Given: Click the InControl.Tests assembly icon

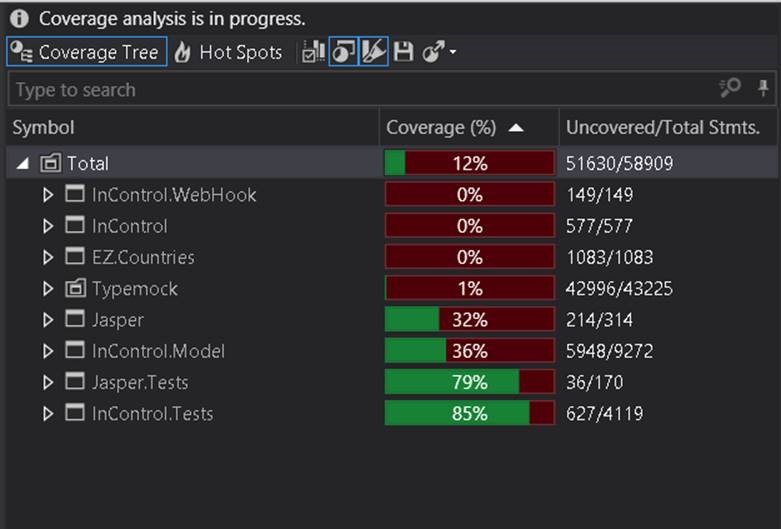Looking at the screenshot, I should click(x=75, y=413).
